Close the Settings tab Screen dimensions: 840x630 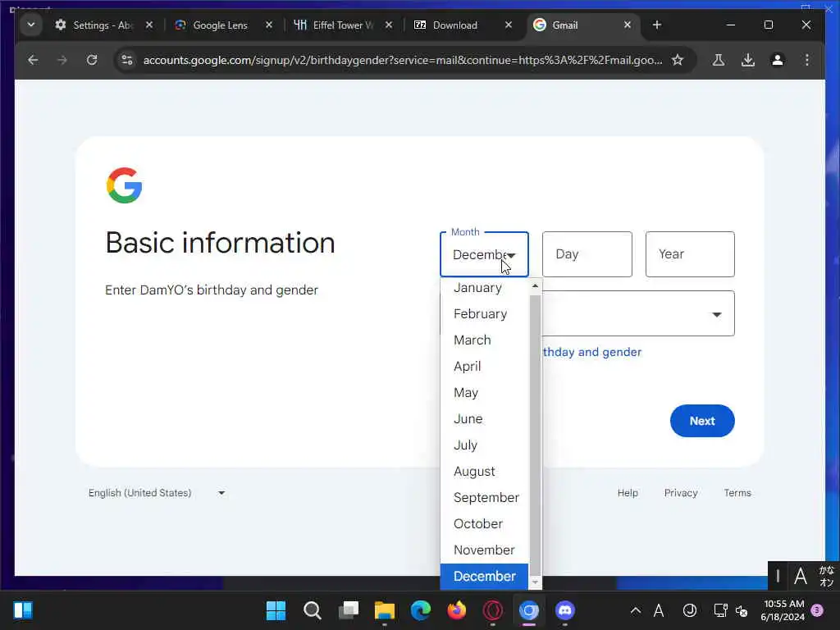click(x=149, y=25)
